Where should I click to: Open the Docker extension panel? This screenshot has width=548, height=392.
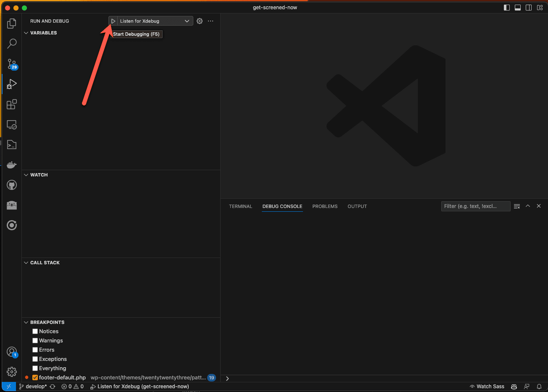pos(11,164)
